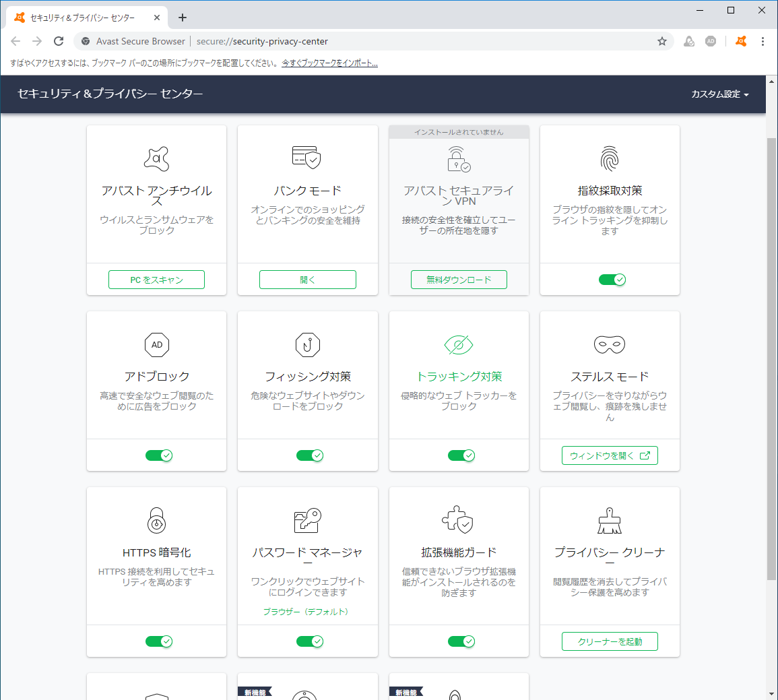Click the scrollbar up arrow
The width and height of the screenshot is (778, 700).
[771, 82]
